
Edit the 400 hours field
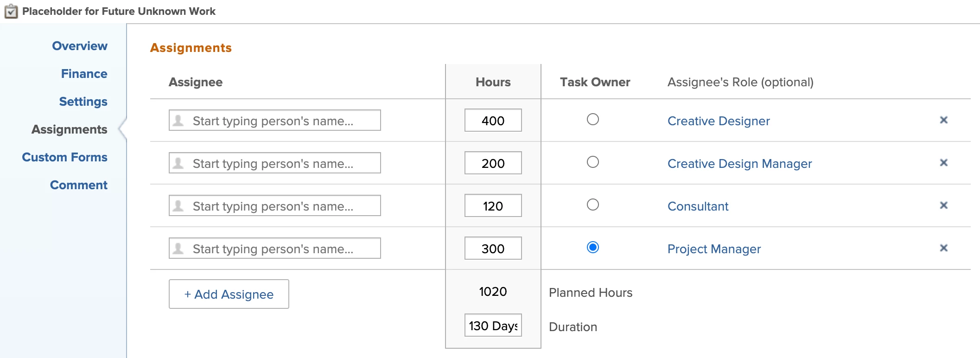click(493, 121)
